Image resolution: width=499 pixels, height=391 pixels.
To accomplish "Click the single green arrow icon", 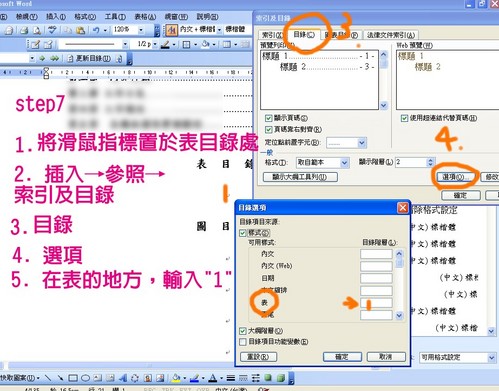I will coord(42,59).
